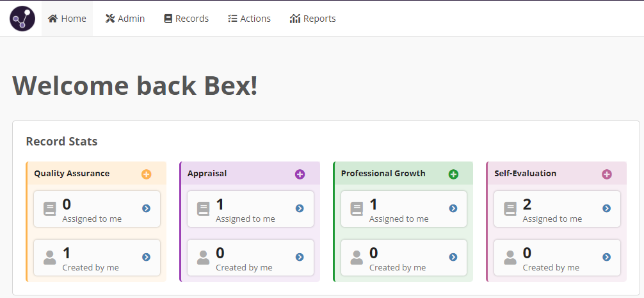Open Quality Assurance assigned-to-me arrow
The height and width of the screenshot is (298, 644).
146,208
